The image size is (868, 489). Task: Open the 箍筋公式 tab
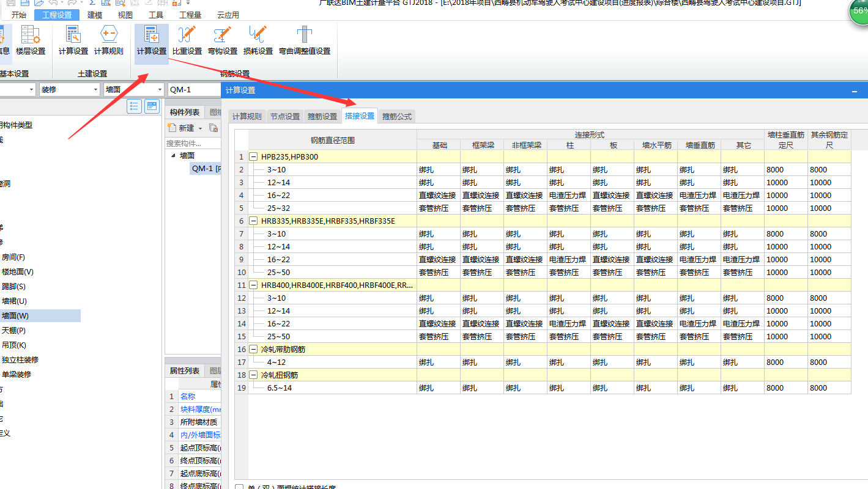397,116
